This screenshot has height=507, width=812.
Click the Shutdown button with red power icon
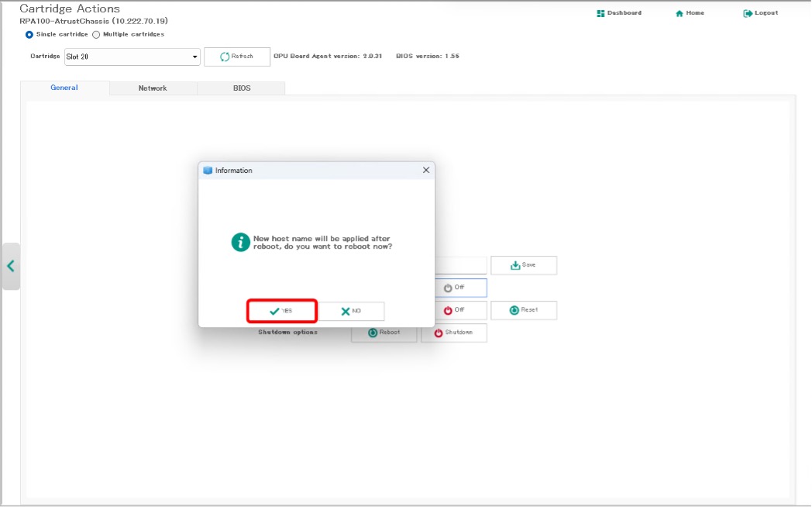click(x=453, y=333)
